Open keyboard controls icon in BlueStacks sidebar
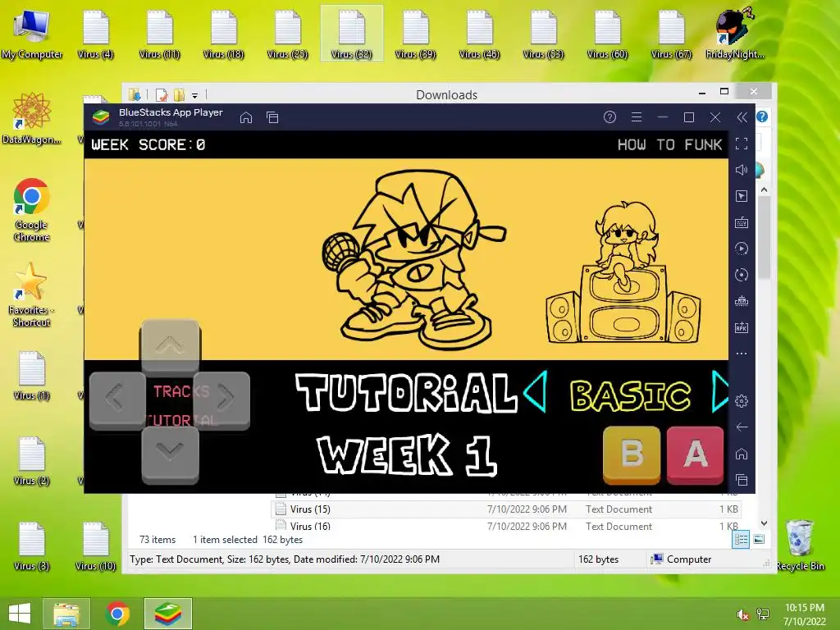The width and height of the screenshot is (840, 630). (742, 223)
